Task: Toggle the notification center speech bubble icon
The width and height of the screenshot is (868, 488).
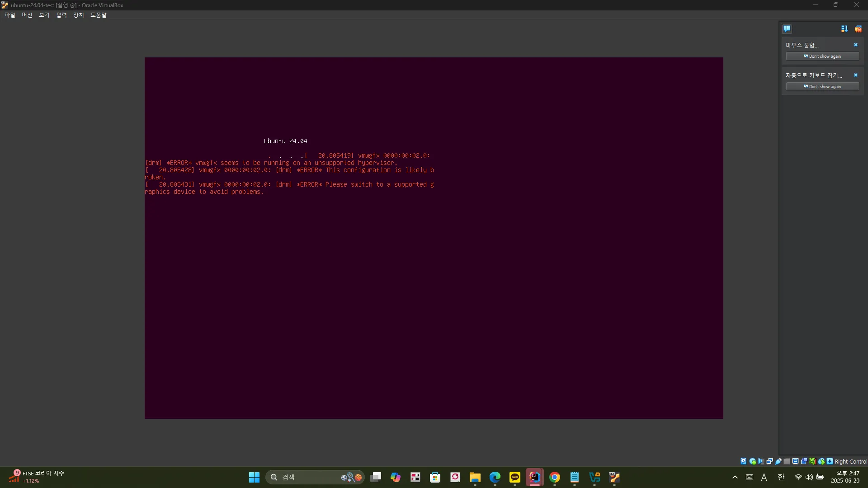Action: pyautogui.click(x=787, y=29)
